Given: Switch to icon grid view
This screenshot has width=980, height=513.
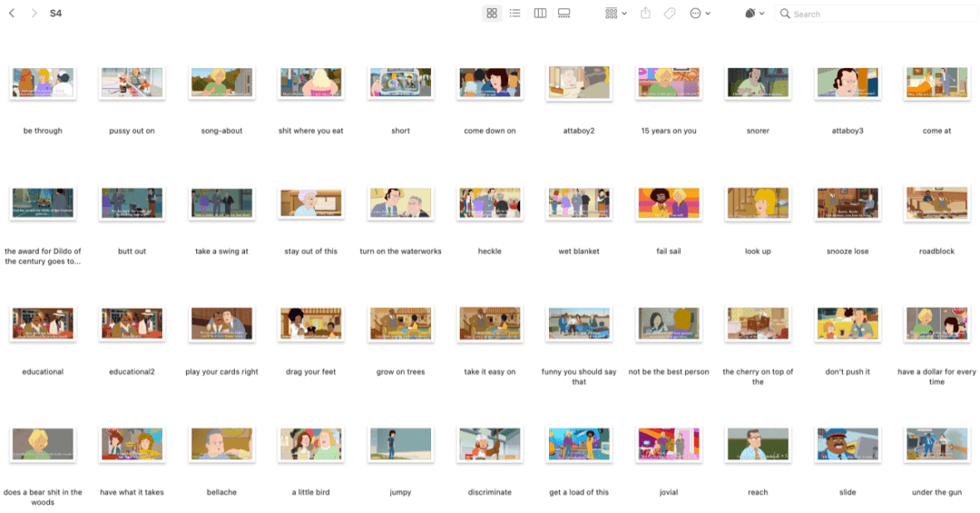Looking at the screenshot, I should coord(492,13).
